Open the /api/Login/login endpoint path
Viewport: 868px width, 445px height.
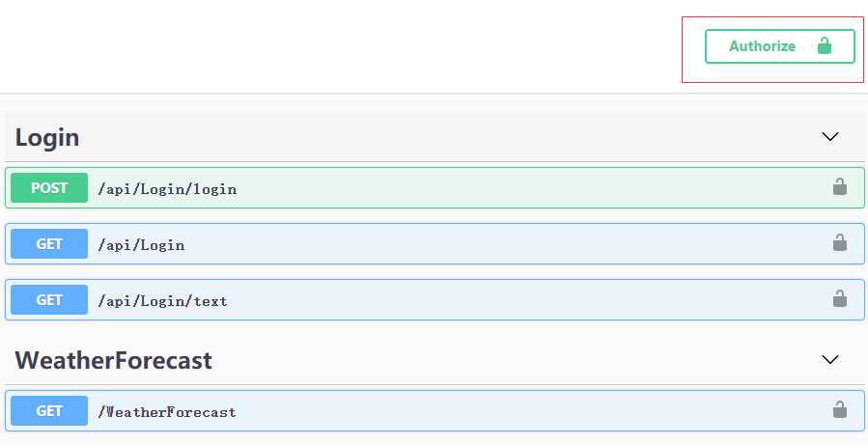(167, 189)
